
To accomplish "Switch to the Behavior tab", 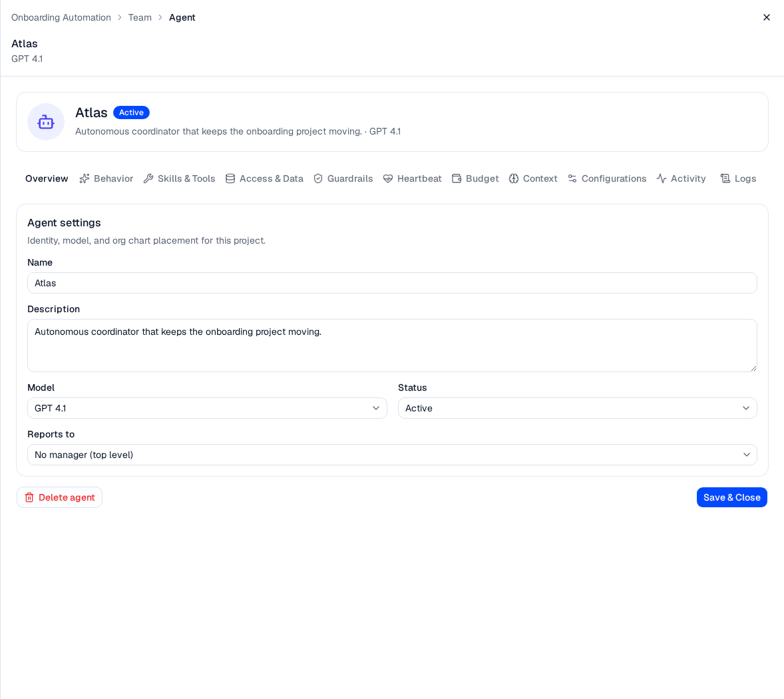I will [x=106, y=178].
